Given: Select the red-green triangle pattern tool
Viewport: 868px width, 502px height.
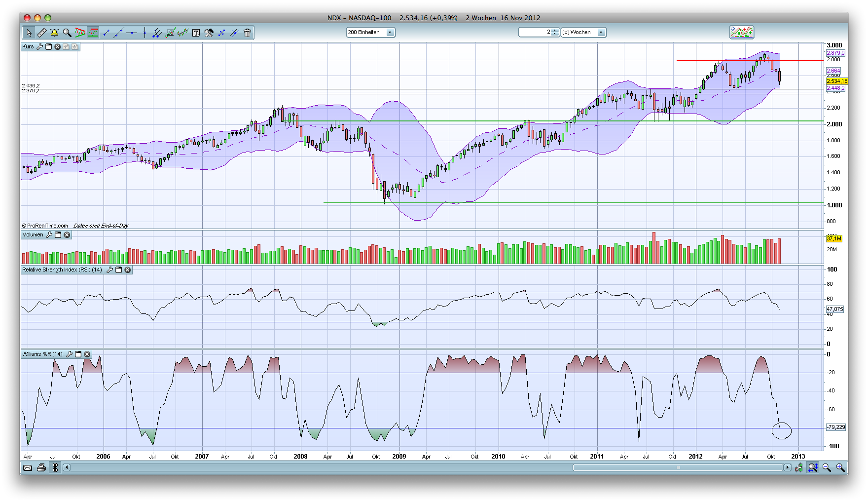Looking at the screenshot, I should tap(80, 33).
